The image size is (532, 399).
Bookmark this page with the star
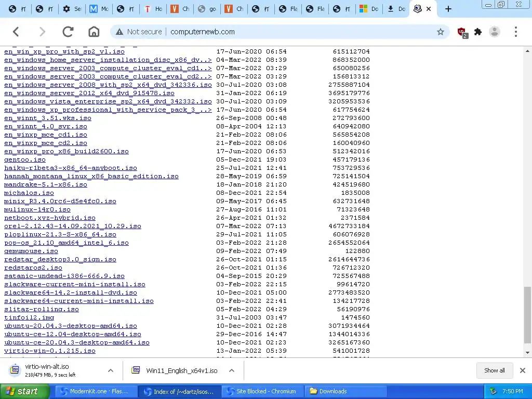point(441,32)
